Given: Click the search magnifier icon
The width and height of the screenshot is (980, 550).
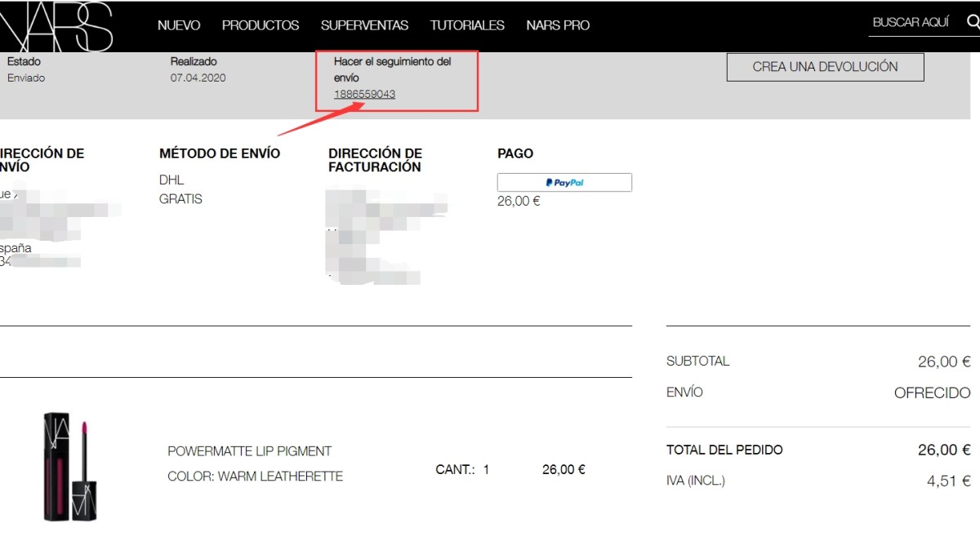Looking at the screenshot, I should point(973,23).
